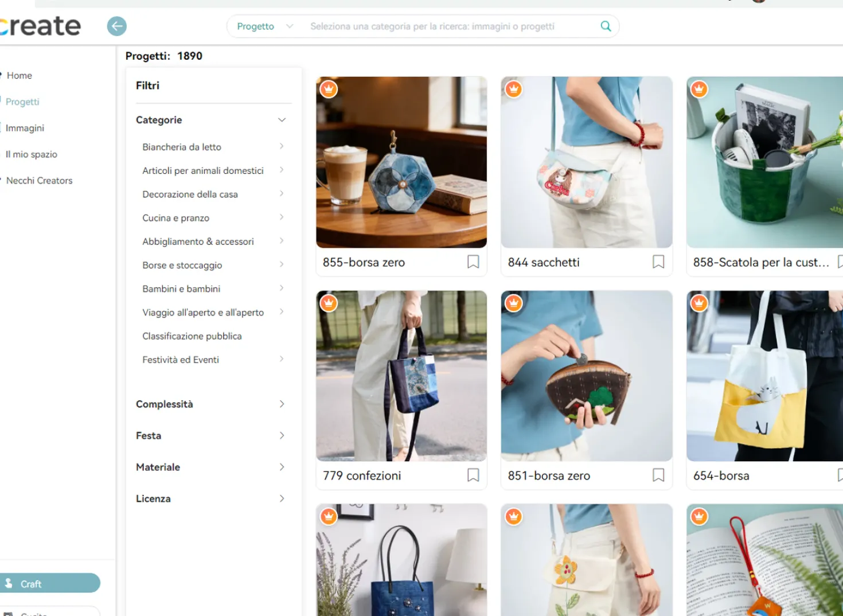Screen dimensions: 843x616
Task: Open the Progetto search category dropdown
Action: pyautogui.click(x=264, y=26)
